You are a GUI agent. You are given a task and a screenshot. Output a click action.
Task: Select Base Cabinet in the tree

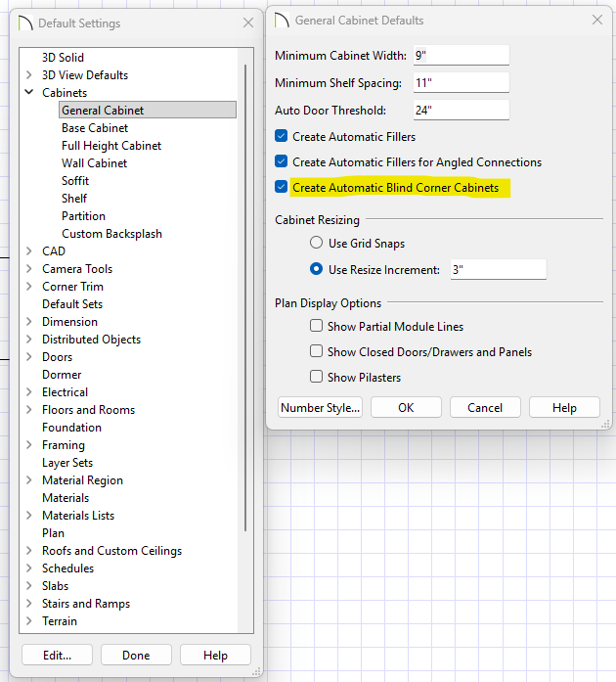point(95,128)
